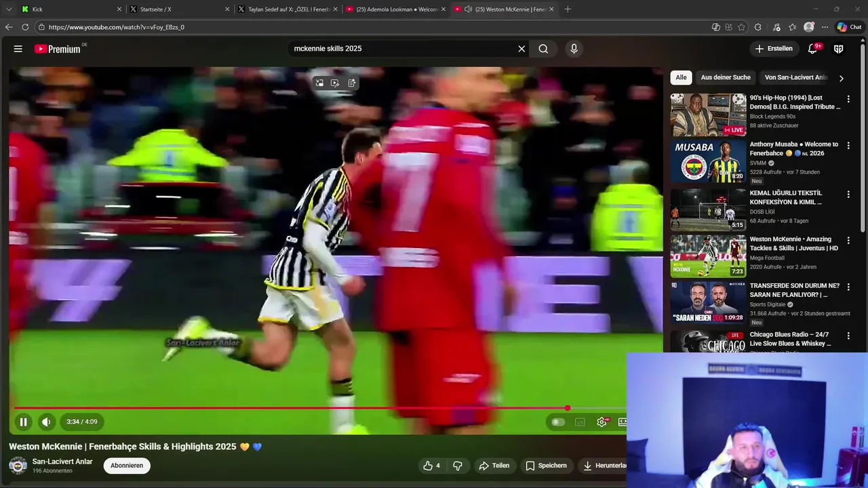The width and height of the screenshot is (868, 488).
Task: Open options for Chicago Blues Radio video
Action: click(848, 336)
